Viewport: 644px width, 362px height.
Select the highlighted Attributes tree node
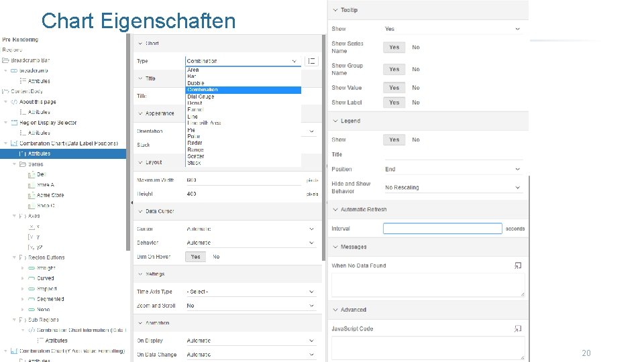tap(63, 154)
